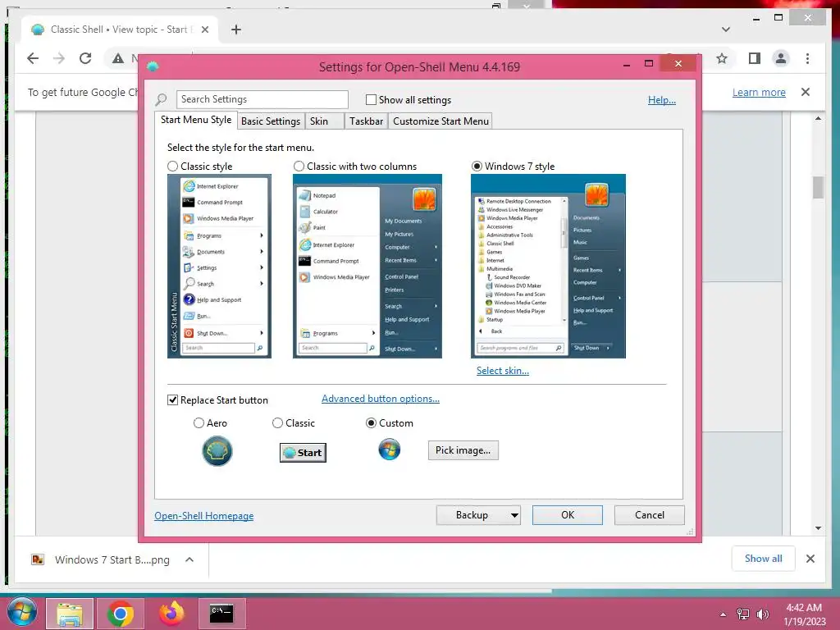Visit Open-Shell Homepage link
Image resolution: width=840 pixels, height=630 pixels.
[x=204, y=516]
